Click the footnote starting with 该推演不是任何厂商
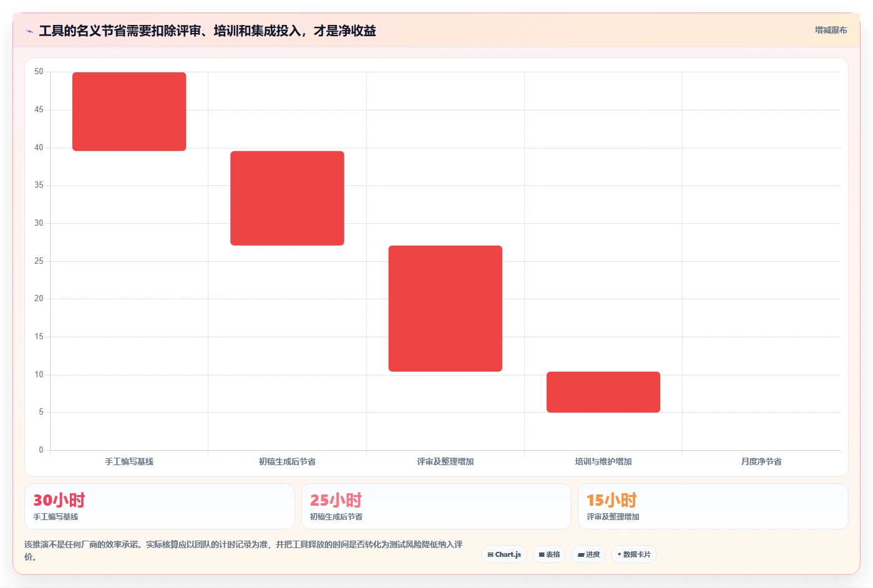Viewport: 873px width, 588px height. 243,551
